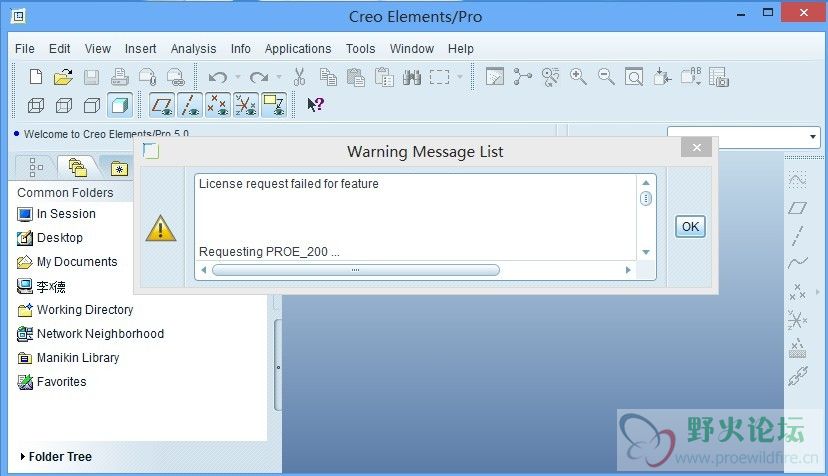Viewport: 828px width, 476px height.
Task: Toggle coordinate systems display
Action: tap(246, 105)
